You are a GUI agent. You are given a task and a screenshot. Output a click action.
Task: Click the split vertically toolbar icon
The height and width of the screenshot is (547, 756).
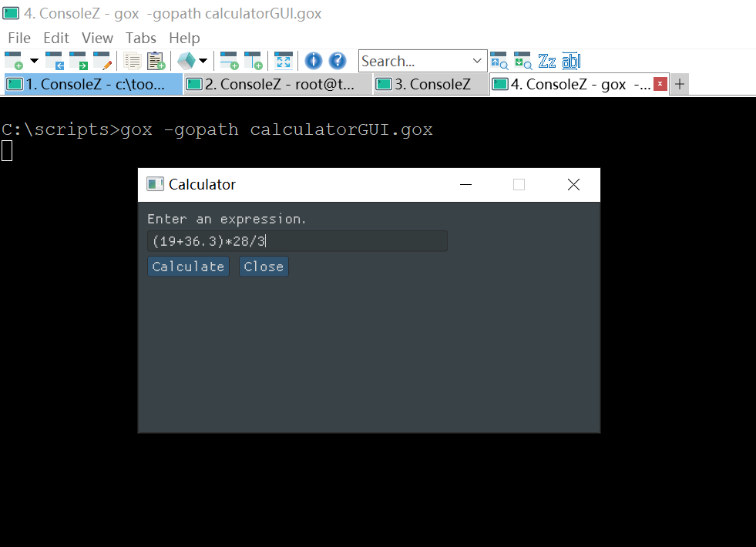253,61
